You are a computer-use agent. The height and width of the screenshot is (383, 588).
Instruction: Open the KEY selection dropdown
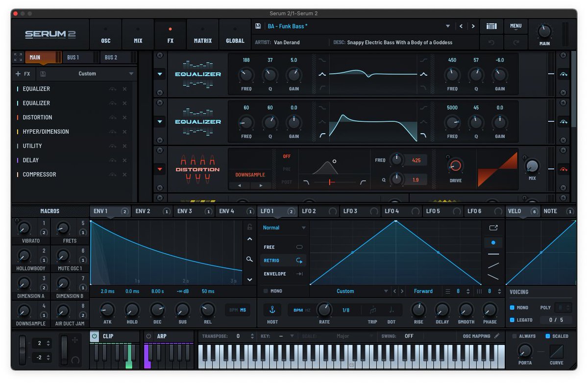pyautogui.click(x=286, y=336)
